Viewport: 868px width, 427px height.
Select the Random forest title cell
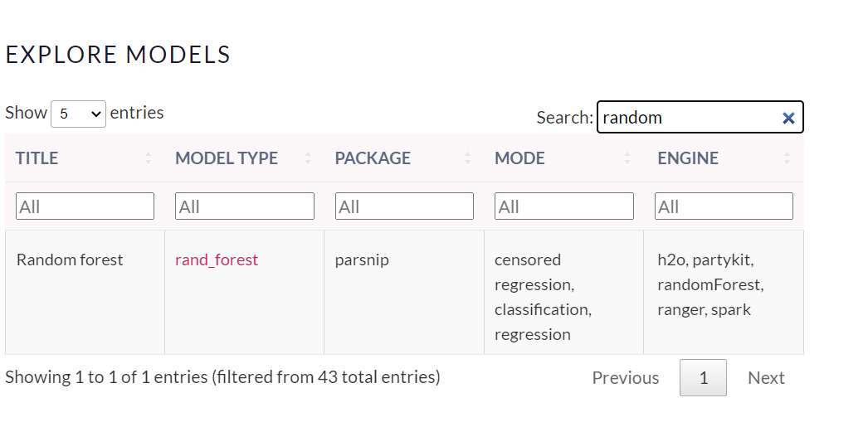(70, 260)
